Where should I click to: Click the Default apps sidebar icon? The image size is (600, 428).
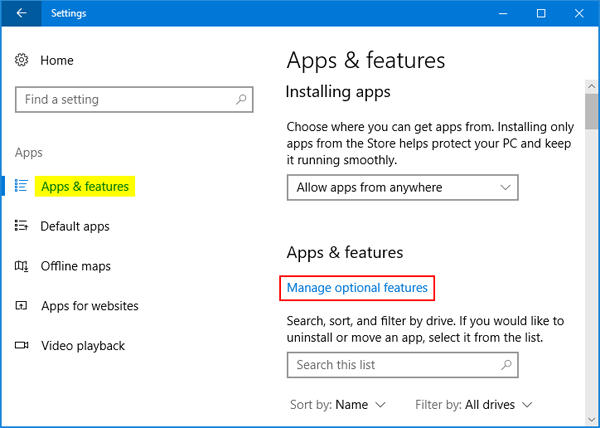pyautogui.click(x=22, y=227)
